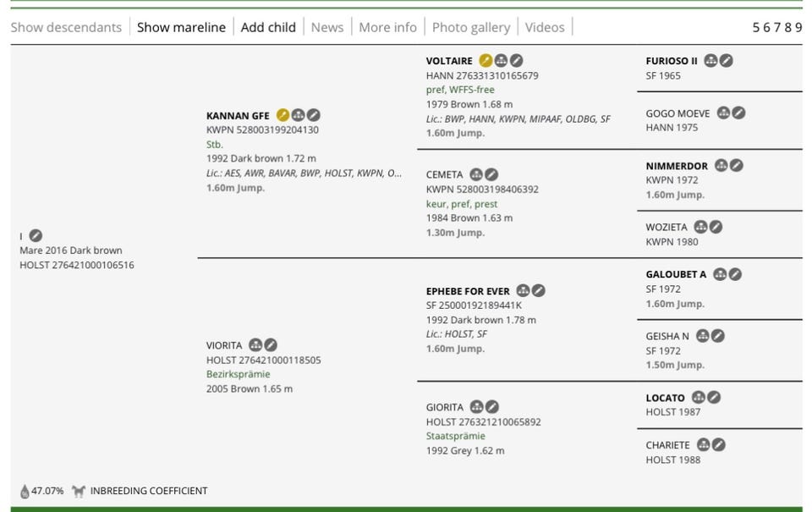Open the KANNAN GFE horse page
The width and height of the screenshot is (812, 512).
pyautogui.click(x=238, y=116)
